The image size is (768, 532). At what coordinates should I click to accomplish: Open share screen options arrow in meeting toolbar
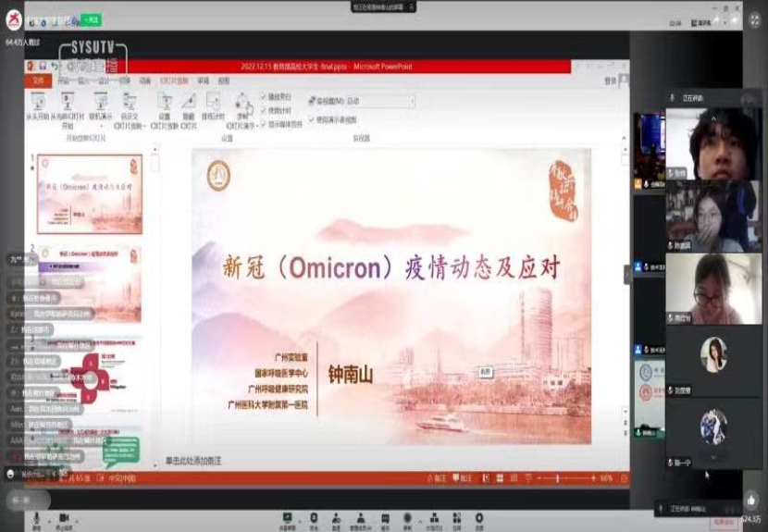299,520
